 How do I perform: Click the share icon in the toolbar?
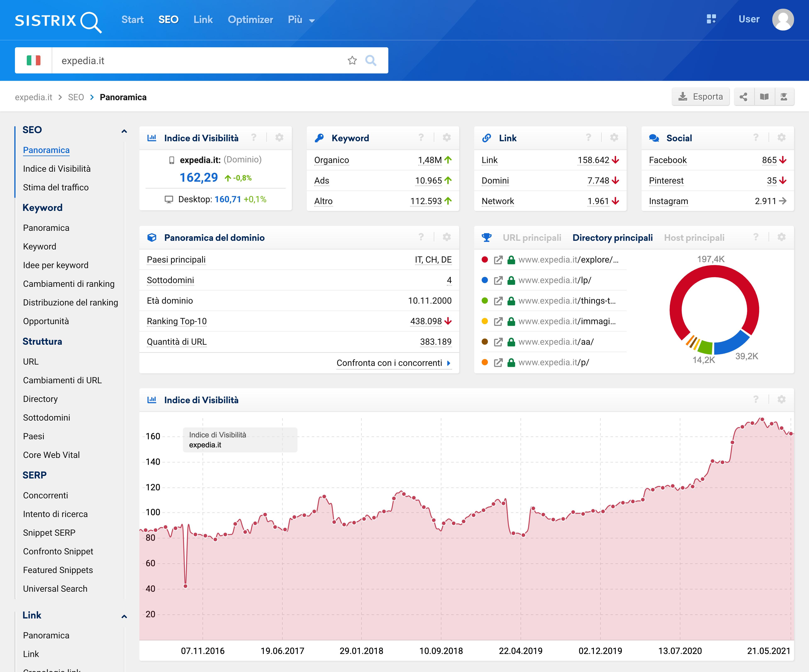click(743, 97)
